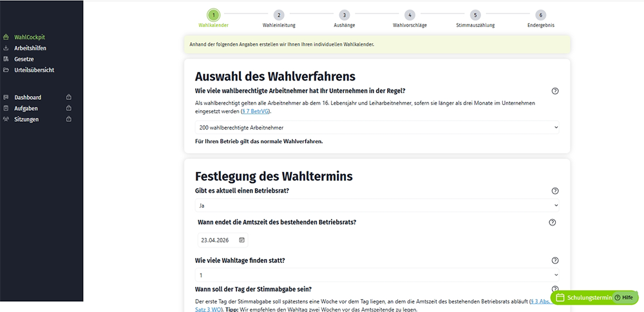Open the Sitzungen sidebar entry

coord(26,119)
